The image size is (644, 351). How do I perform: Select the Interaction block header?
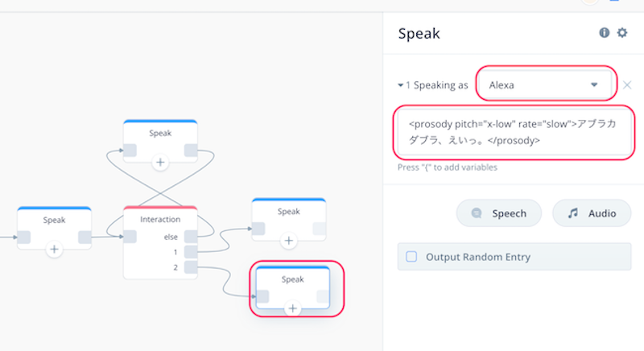[x=160, y=219]
